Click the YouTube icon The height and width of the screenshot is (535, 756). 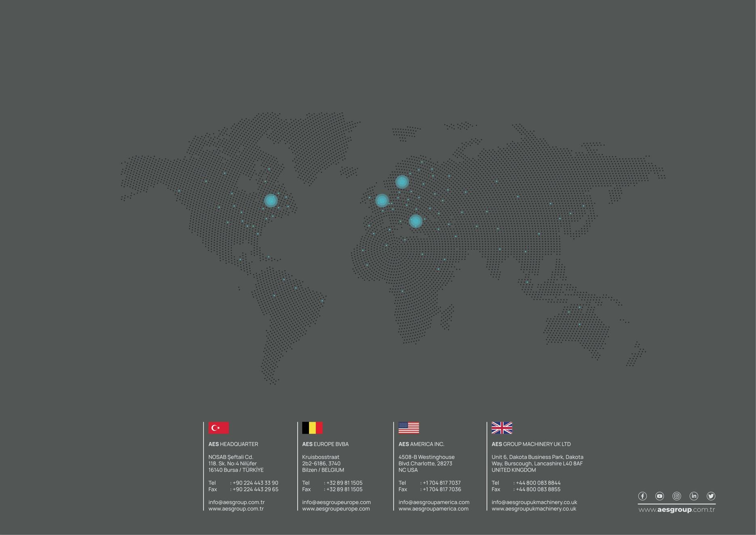pyautogui.click(x=659, y=496)
